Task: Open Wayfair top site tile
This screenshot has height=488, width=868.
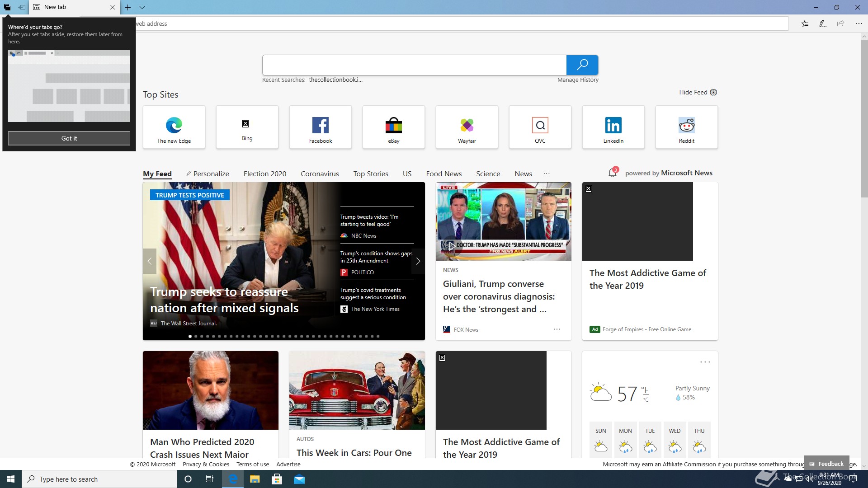Action: coord(467,127)
